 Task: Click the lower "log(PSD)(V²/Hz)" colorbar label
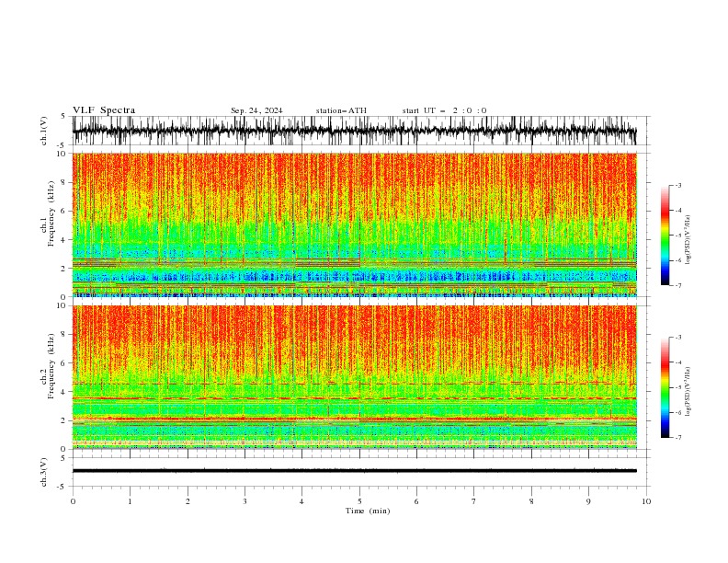coord(688,392)
